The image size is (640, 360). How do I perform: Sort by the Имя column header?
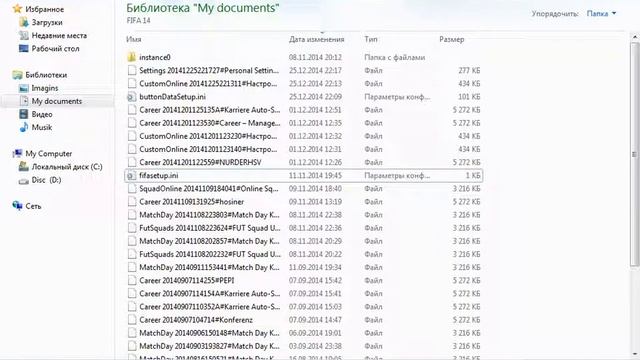(134, 40)
